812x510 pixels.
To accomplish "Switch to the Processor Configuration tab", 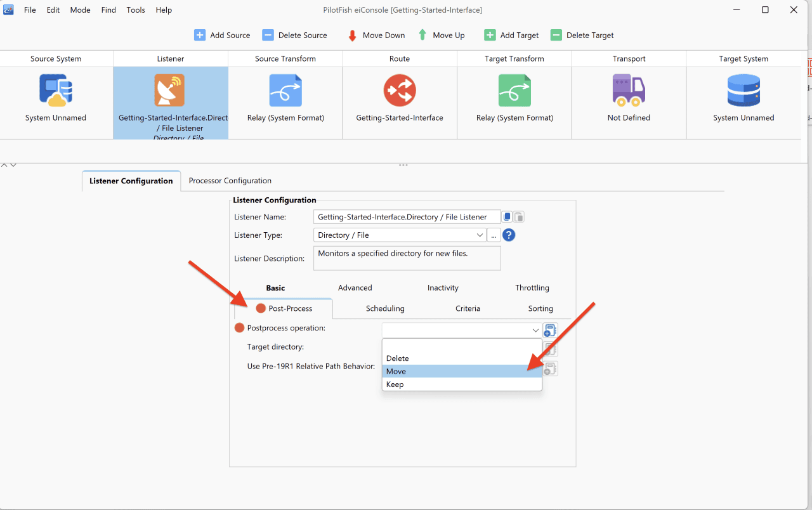I will click(230, 181).
